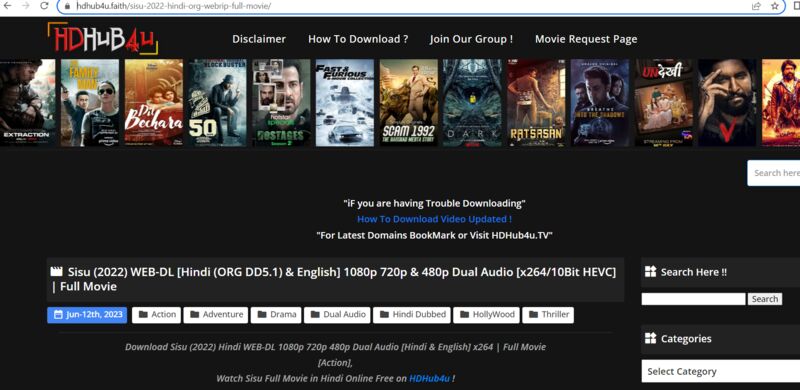
Task: Click the browser forward arrow
Action: (x=26, y=6)
